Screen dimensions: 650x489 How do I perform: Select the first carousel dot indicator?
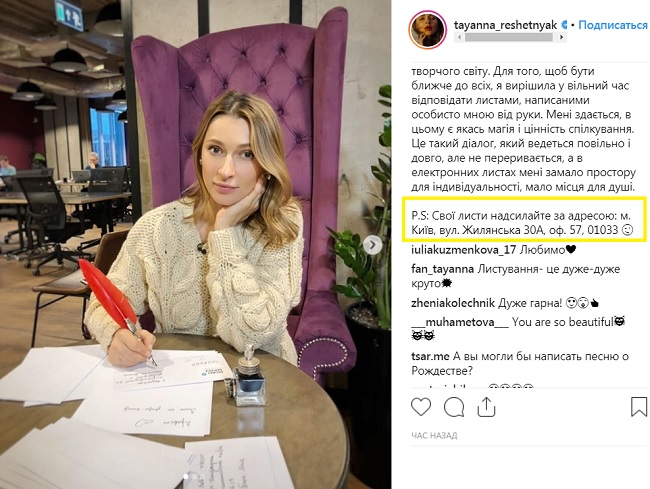pyautogui.click(x=186, y=477)
